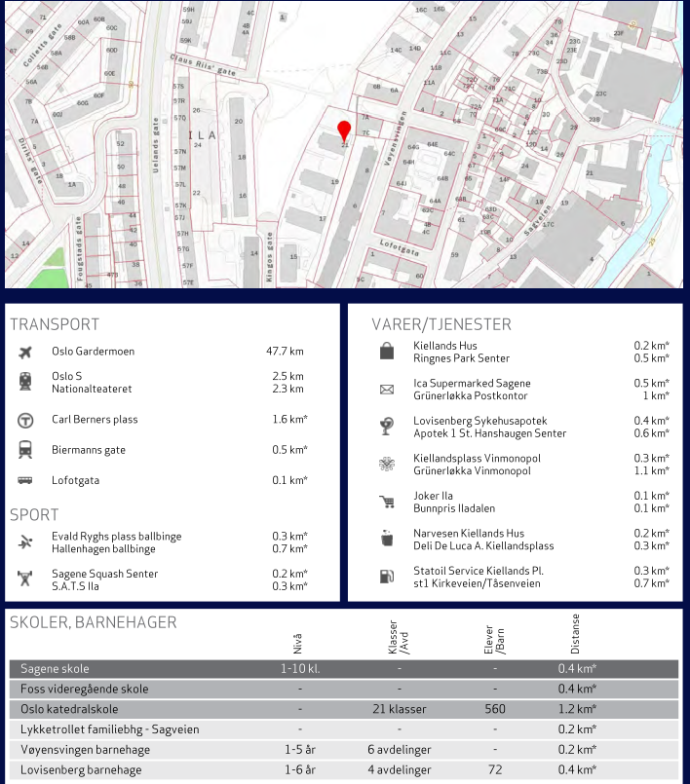The image size is (690, 784).
Task: Click the Claus Riis' gate label on map
Action: pos(203,64)
